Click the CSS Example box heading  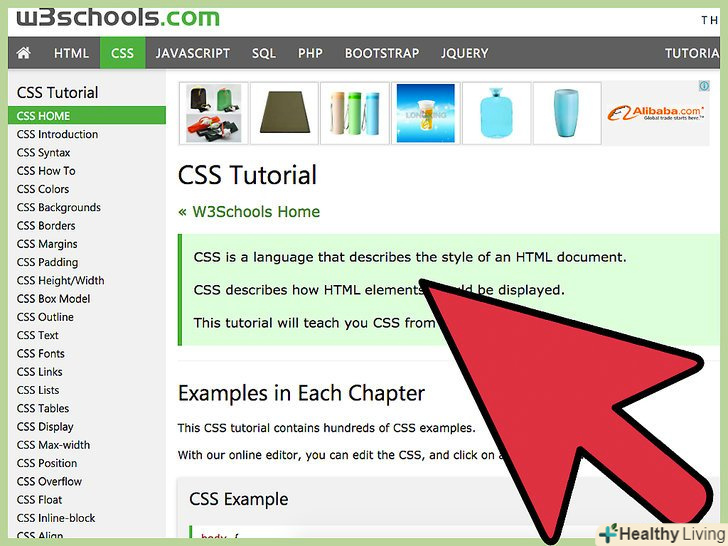click(x=239, y=499)
